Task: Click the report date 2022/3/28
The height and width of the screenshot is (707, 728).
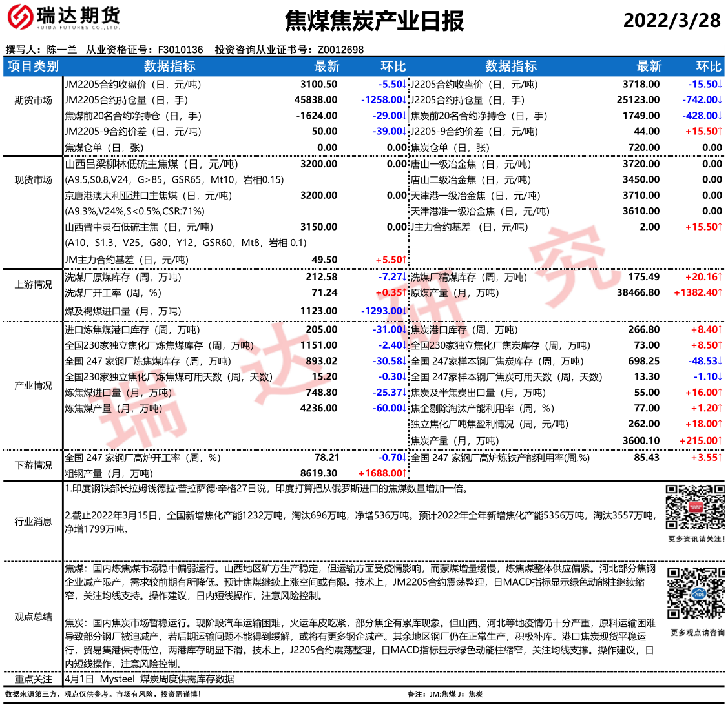Action: coord(671,21)
